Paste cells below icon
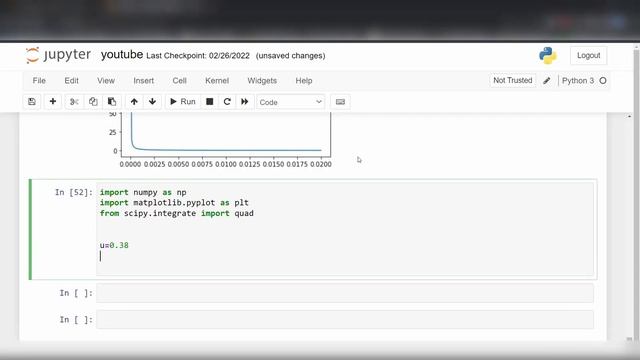Viewport: 640px width, 360px height. pos(112,102)
